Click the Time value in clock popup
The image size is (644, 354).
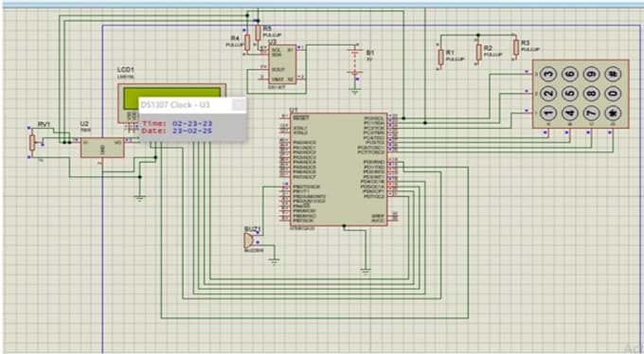click(192, 124)
